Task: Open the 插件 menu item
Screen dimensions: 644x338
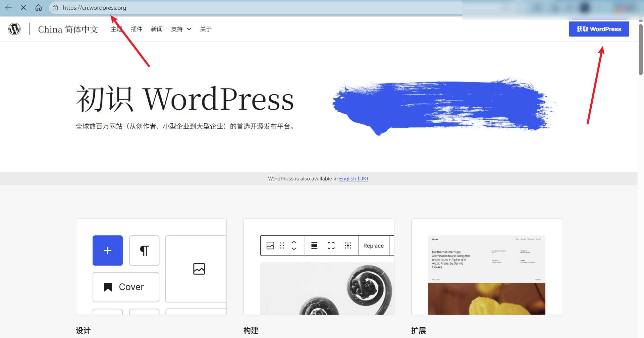Action: [137, 29]
